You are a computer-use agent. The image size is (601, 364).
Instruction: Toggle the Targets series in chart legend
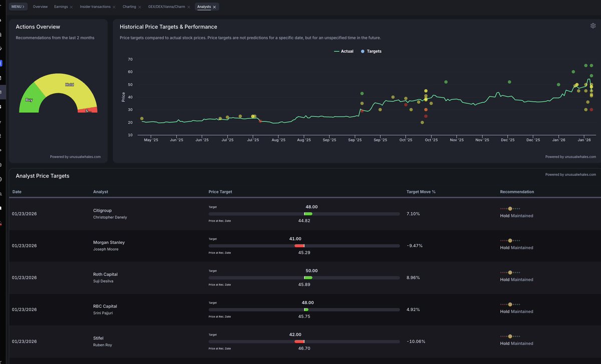371,52
